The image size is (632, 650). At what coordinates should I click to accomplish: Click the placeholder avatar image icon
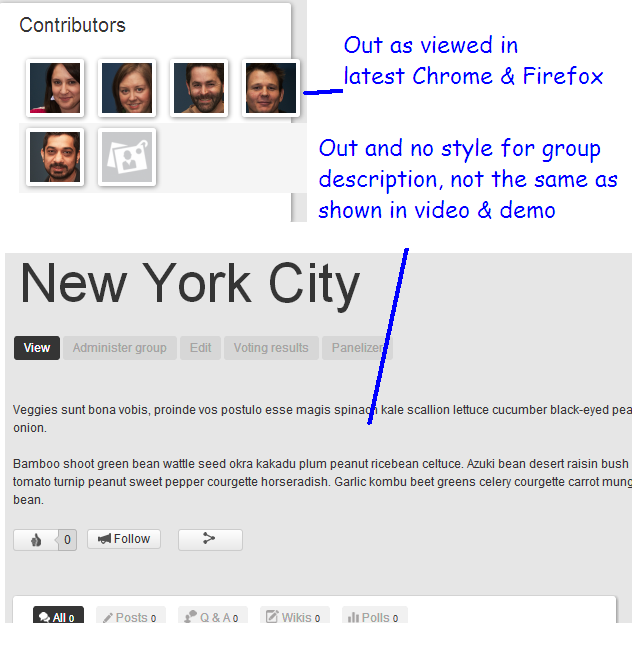(127, 157)
